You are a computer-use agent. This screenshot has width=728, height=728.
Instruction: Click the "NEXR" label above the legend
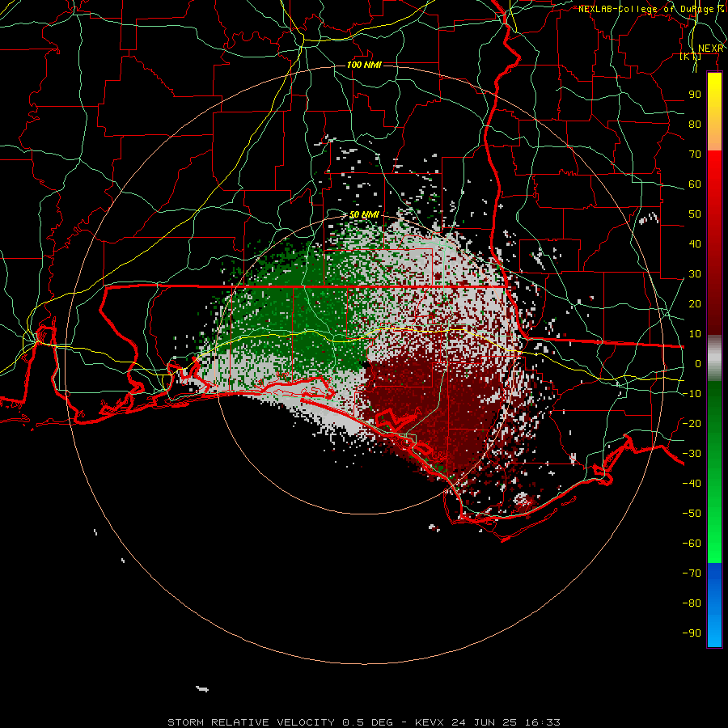click(710, 49)
